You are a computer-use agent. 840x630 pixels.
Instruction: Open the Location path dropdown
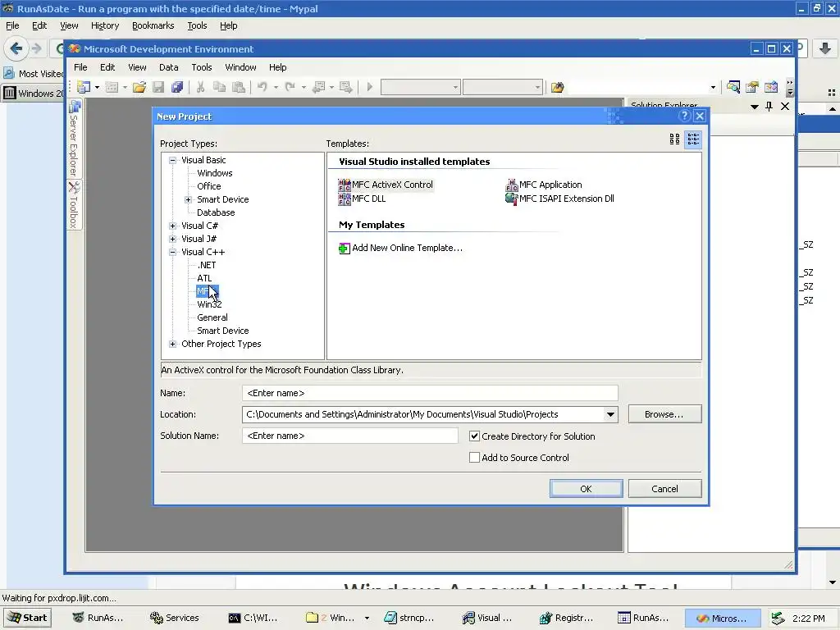pos(610,414)
